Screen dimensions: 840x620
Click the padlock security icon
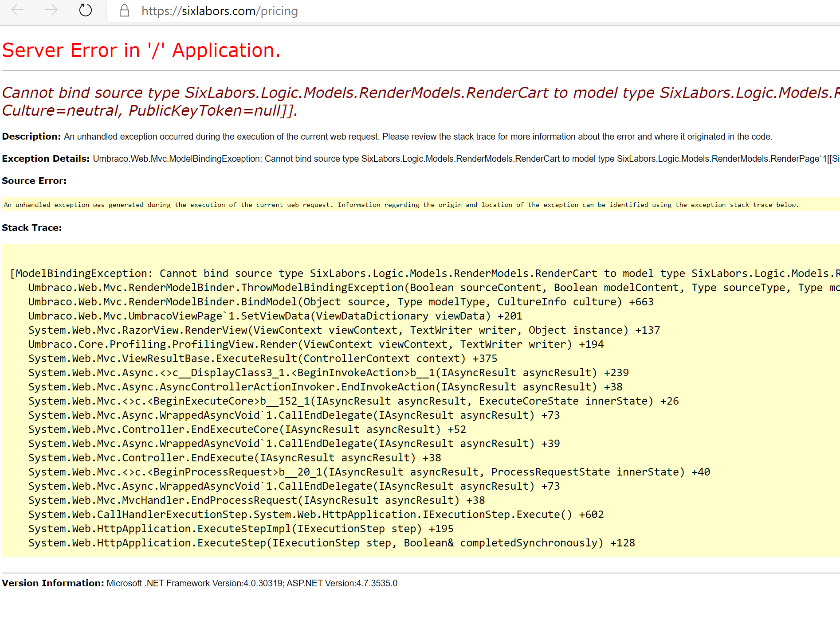[x=124, y=11]
